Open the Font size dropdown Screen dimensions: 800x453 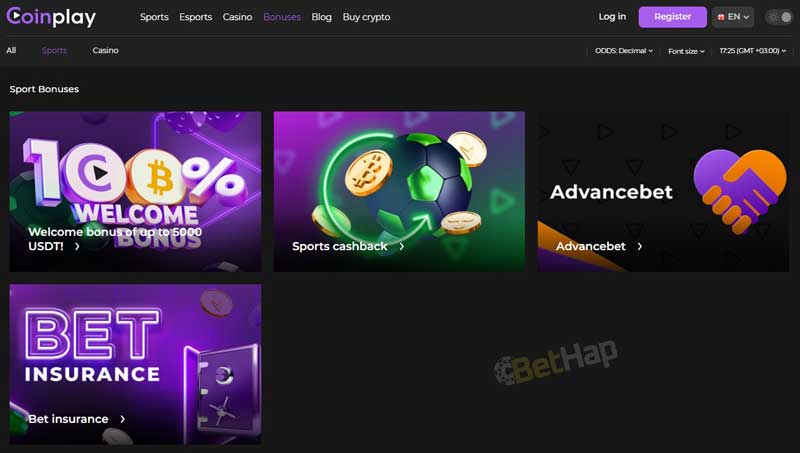686,51
